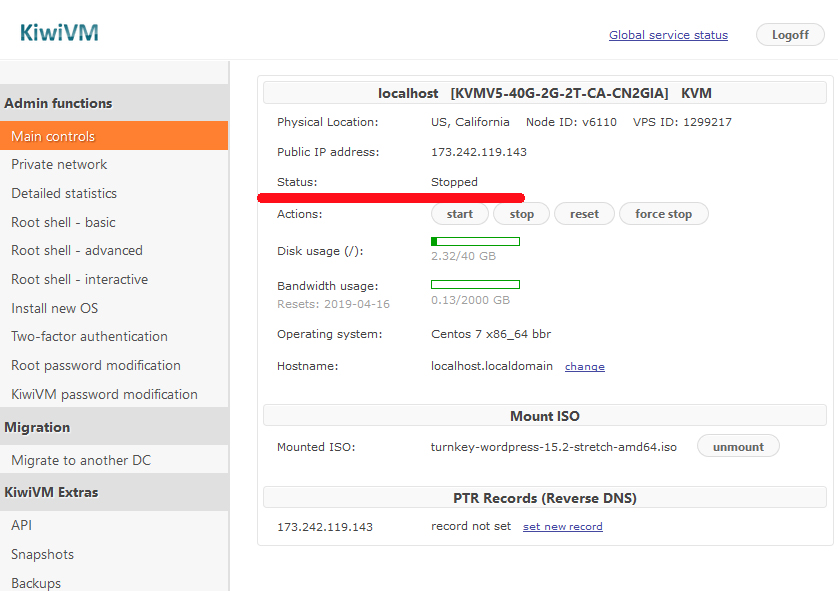Click the stop action button
Image resolution: width=838 pixels, height=591 pixels.
[x=522, y=214]
